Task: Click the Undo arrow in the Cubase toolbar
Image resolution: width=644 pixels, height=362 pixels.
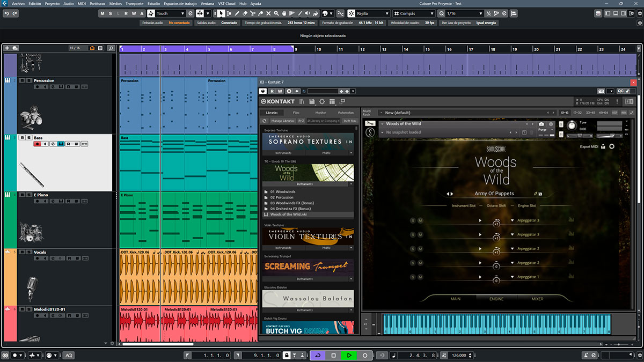Action: (x=7, y=13)
